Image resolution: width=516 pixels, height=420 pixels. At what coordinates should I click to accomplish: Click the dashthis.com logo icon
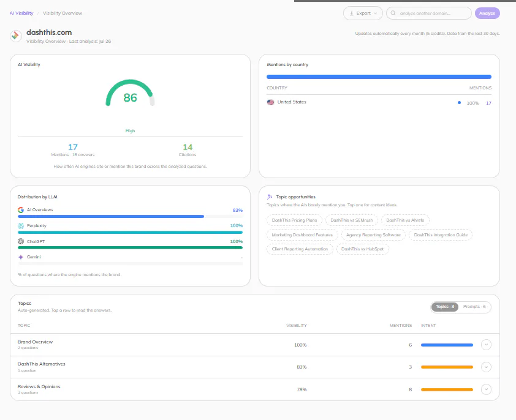15,36
